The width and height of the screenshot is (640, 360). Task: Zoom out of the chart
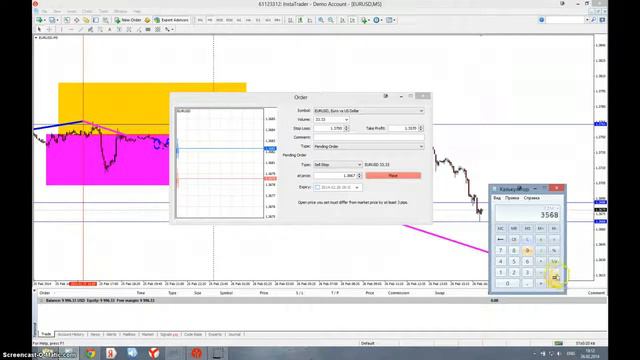click(x=331, y=20)
